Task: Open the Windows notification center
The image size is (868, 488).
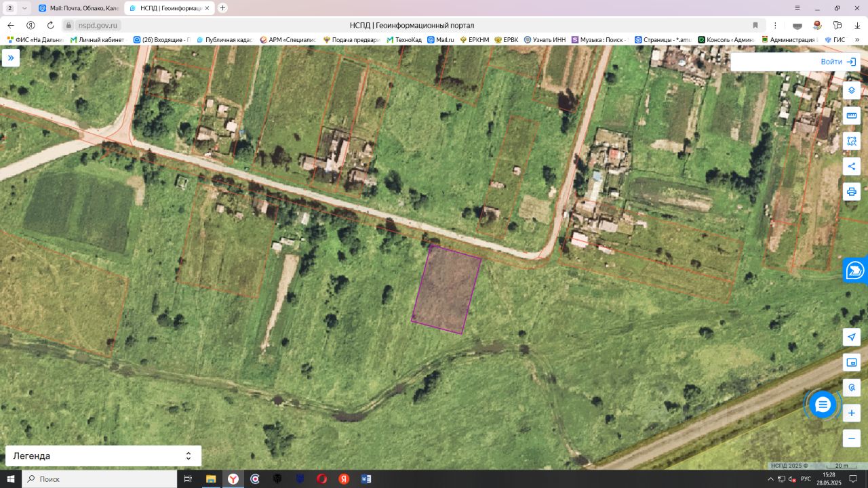Action: tap(854, 479)
